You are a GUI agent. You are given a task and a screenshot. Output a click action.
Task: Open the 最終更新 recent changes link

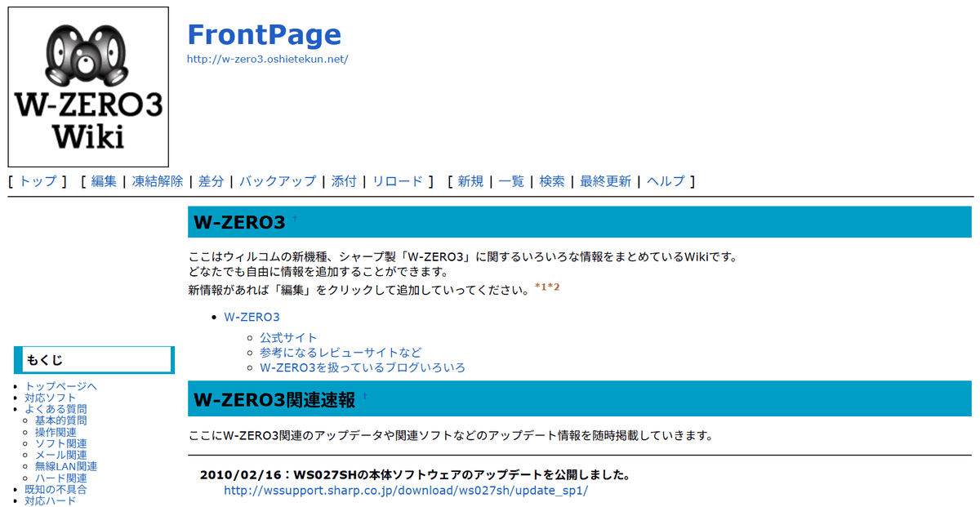tap(605, 181)
